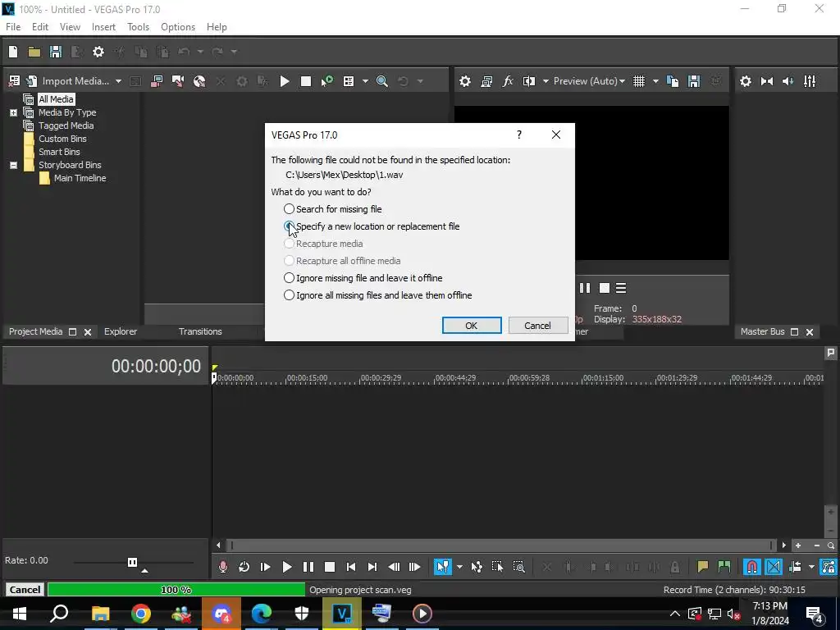Open Project Media views dropdown arrow
Image resolution: width=840 pixels, height=630 pixels.
coord(365,81)
